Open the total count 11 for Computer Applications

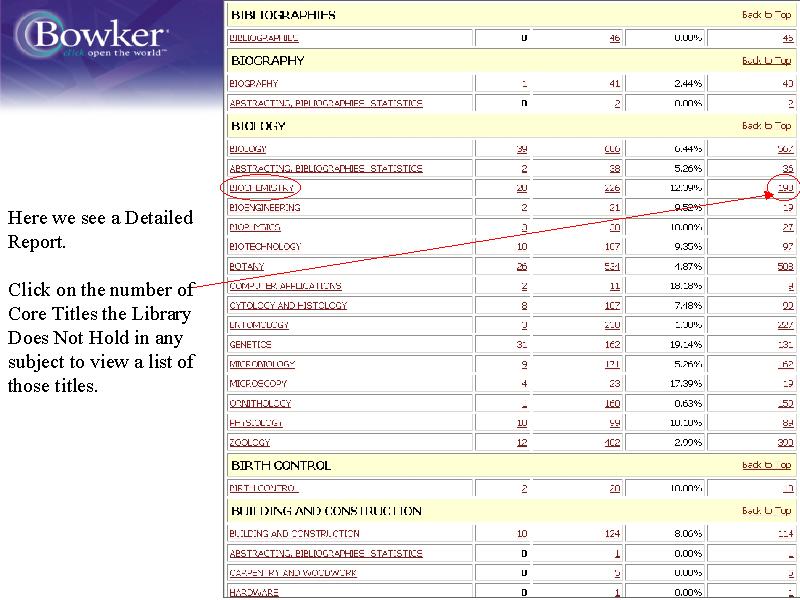point(615,286)
